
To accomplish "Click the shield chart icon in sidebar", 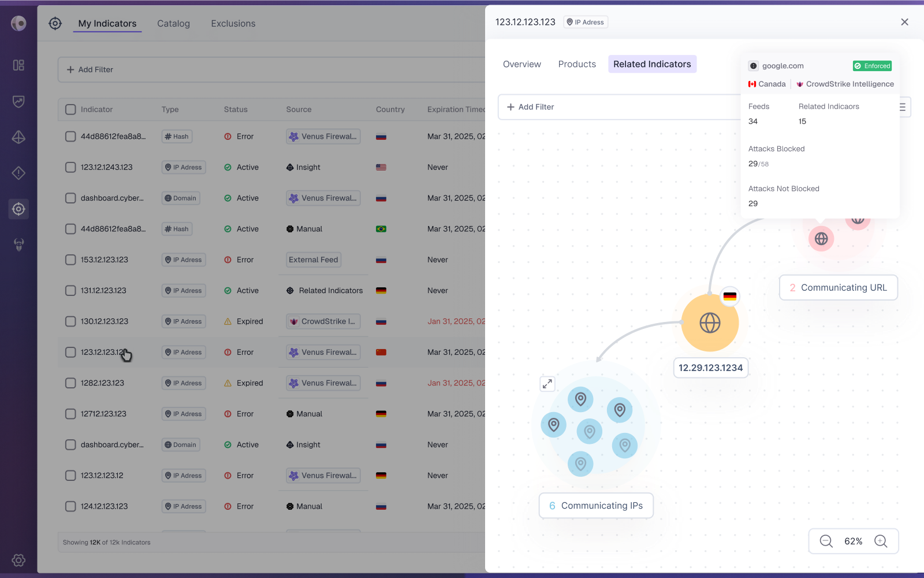I will [x=18, y=101].
